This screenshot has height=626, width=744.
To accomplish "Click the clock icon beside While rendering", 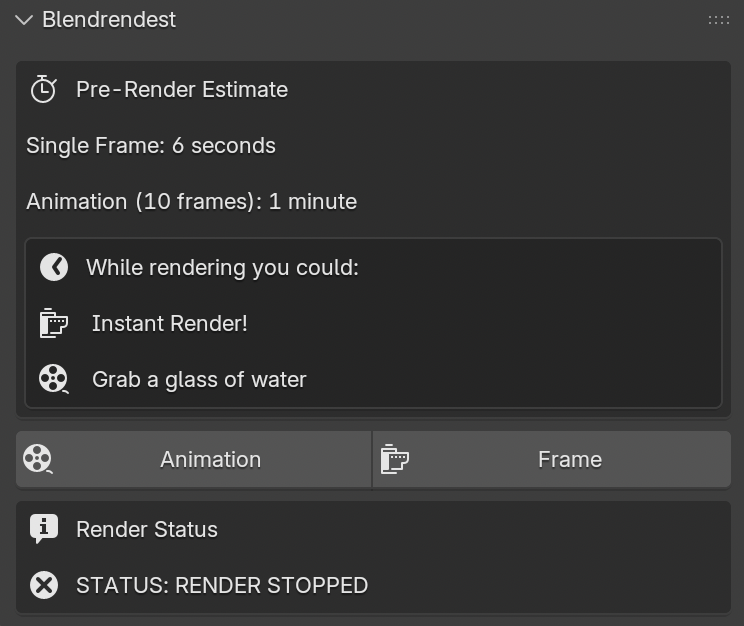I will [x=54, y=267].
